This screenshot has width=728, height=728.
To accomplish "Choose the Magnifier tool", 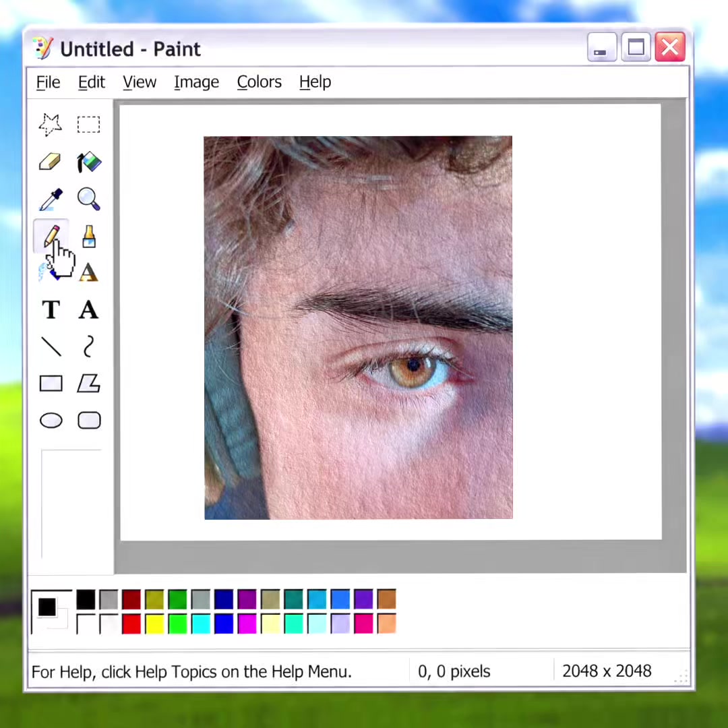I will pyautogui.click(x=89, y=199).
